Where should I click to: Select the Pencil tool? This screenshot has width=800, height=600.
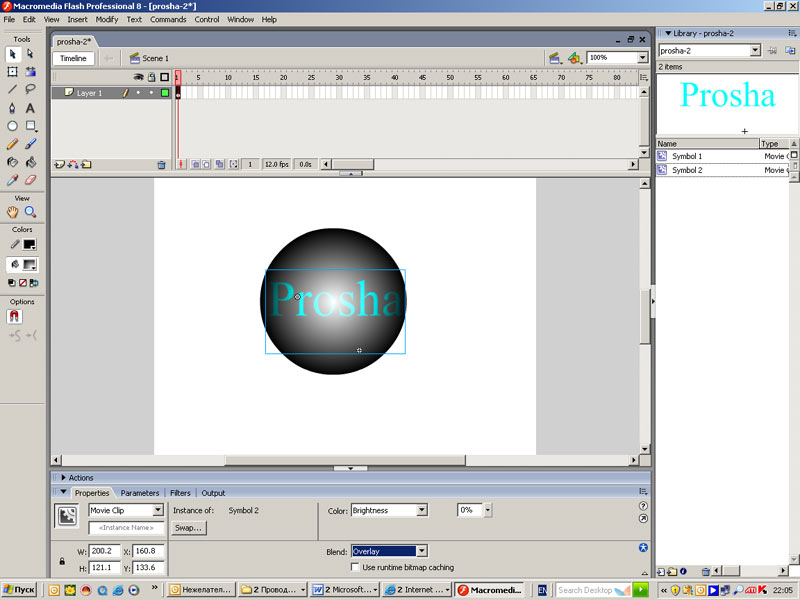pos(12,144)
